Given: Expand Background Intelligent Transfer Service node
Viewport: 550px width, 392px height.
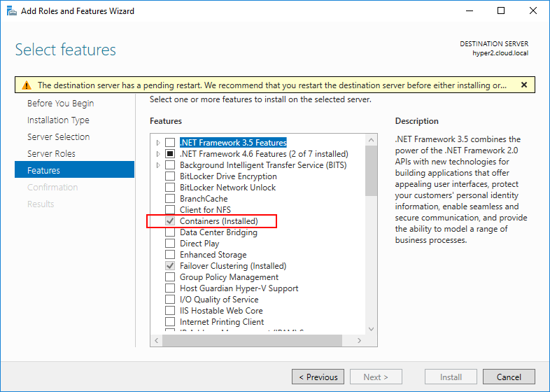Looking at the screenshot, I should (159, 165).
